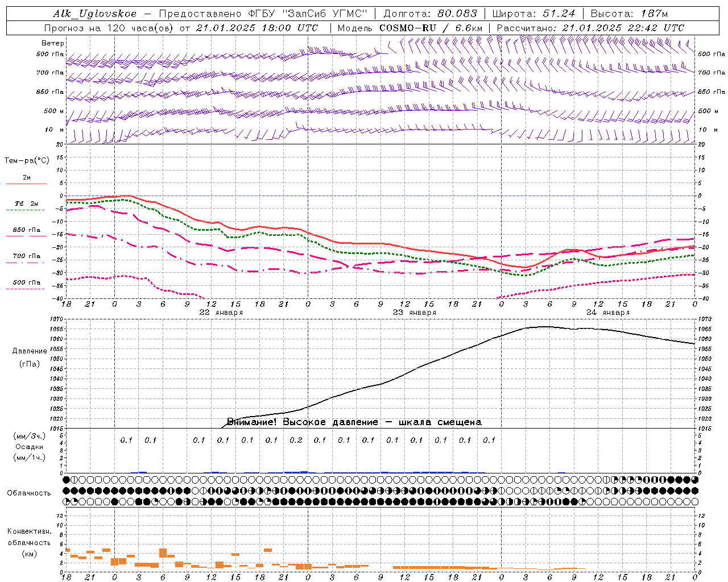Click the Ветер panel label

[x=53, y=43]
